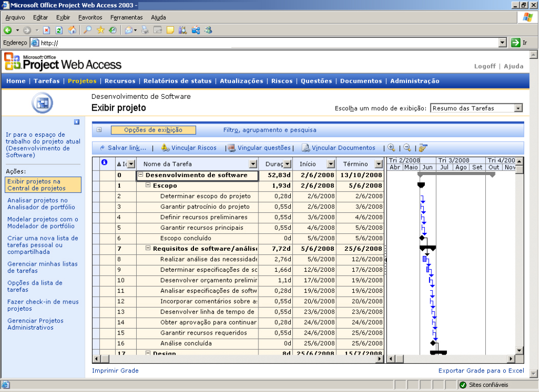Click the Print toolbar icon

[x=145, y=30]
